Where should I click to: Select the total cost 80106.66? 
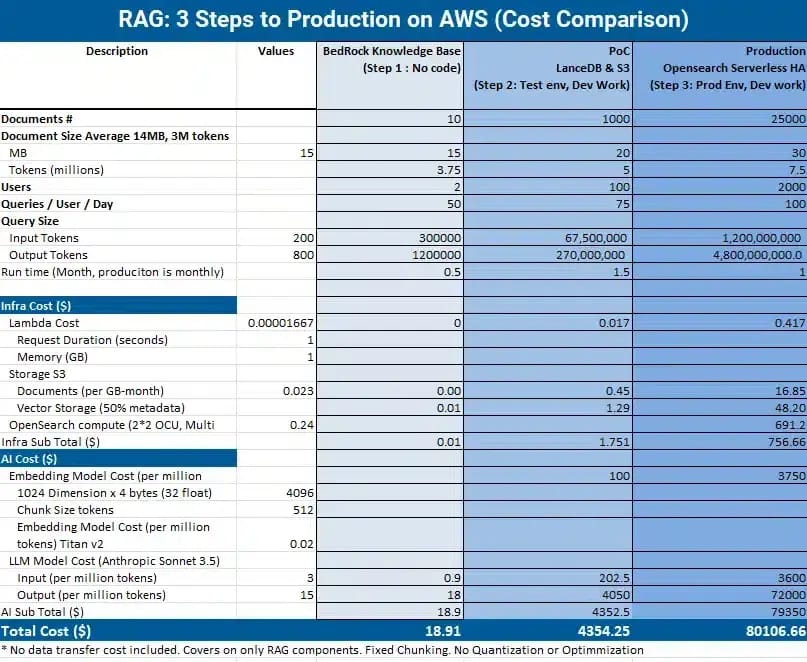[776, 631]
